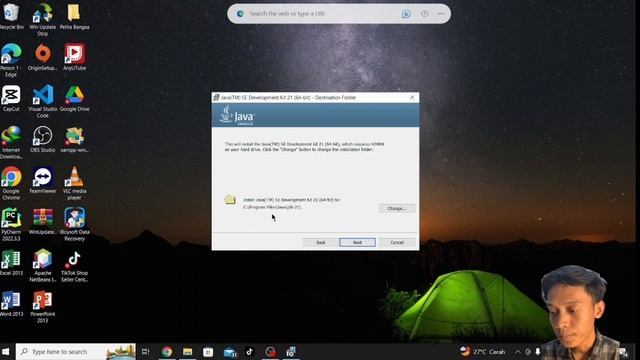Select the Google Chrome desktop icon
This screenshot has height=360, width=640.
pos(11,183)
